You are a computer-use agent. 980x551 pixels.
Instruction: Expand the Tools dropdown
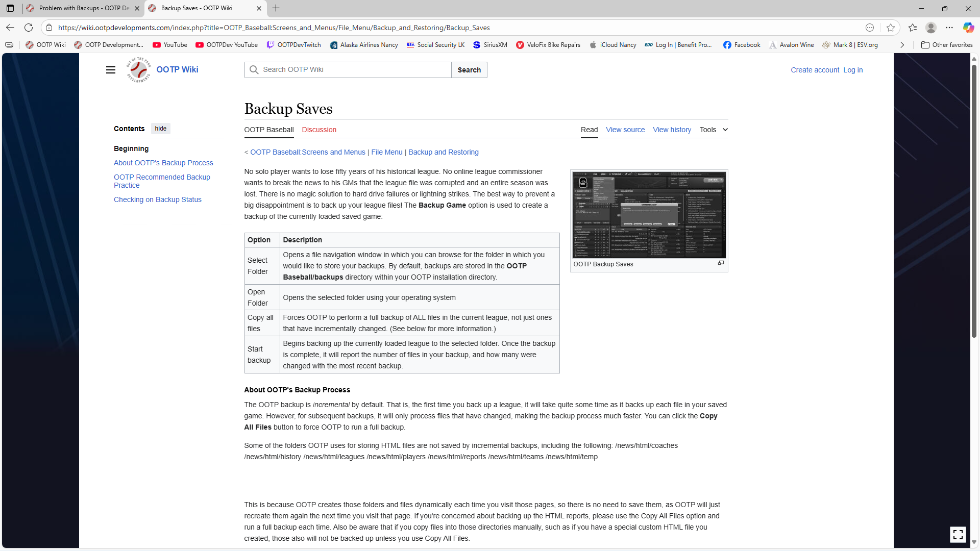pos(714,130)
